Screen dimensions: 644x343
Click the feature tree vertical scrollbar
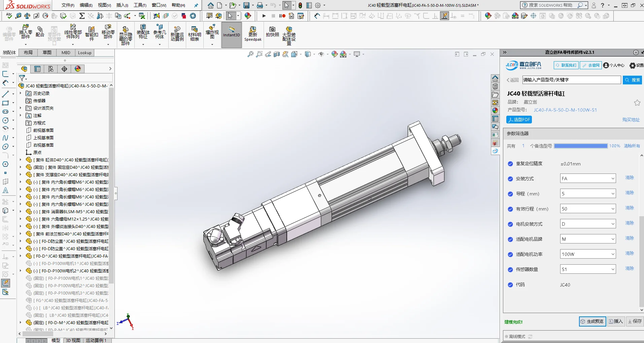click(111, 185)
